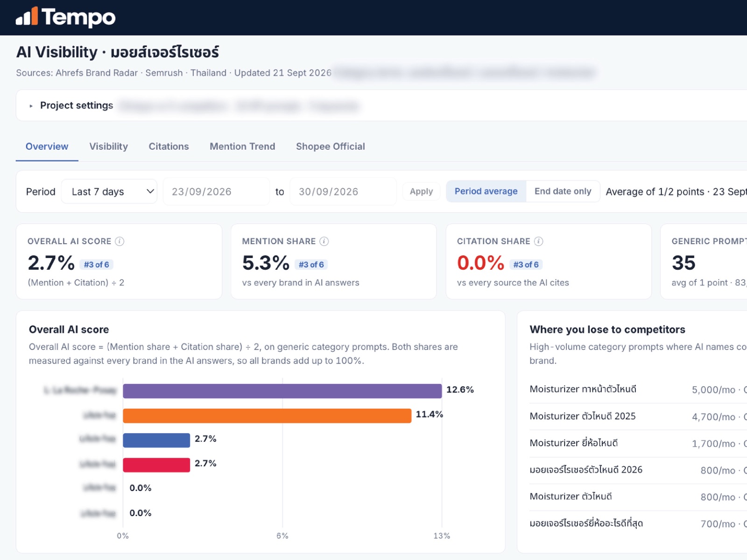Select End date only mode
This screenshot has height=560, width=747.
(563, 191)
